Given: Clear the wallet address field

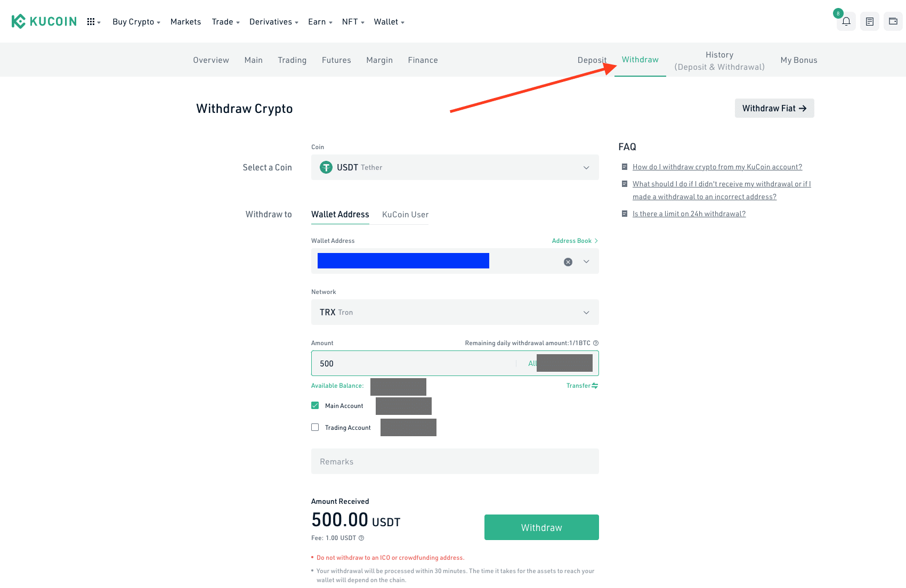Looking at the screenshot, I should pyautogui.click(x=568, y=262).
